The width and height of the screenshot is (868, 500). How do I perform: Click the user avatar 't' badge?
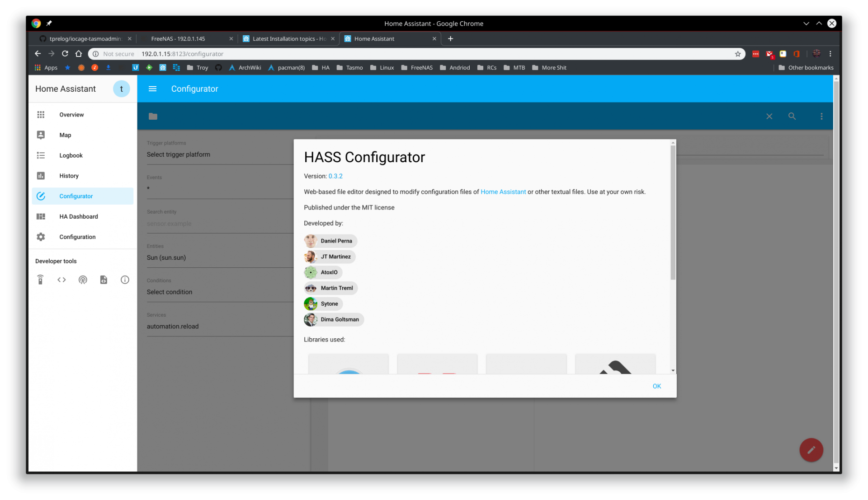point(121,89)
